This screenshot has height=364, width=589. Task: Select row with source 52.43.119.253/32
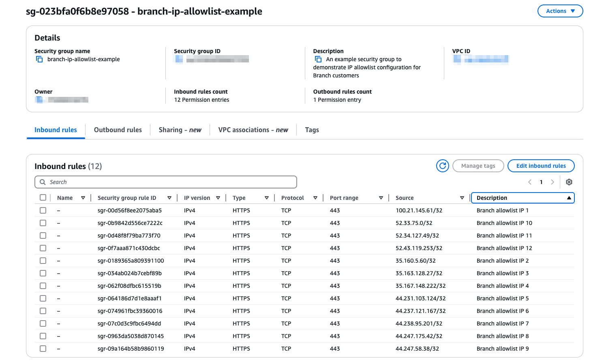(43, 248)
